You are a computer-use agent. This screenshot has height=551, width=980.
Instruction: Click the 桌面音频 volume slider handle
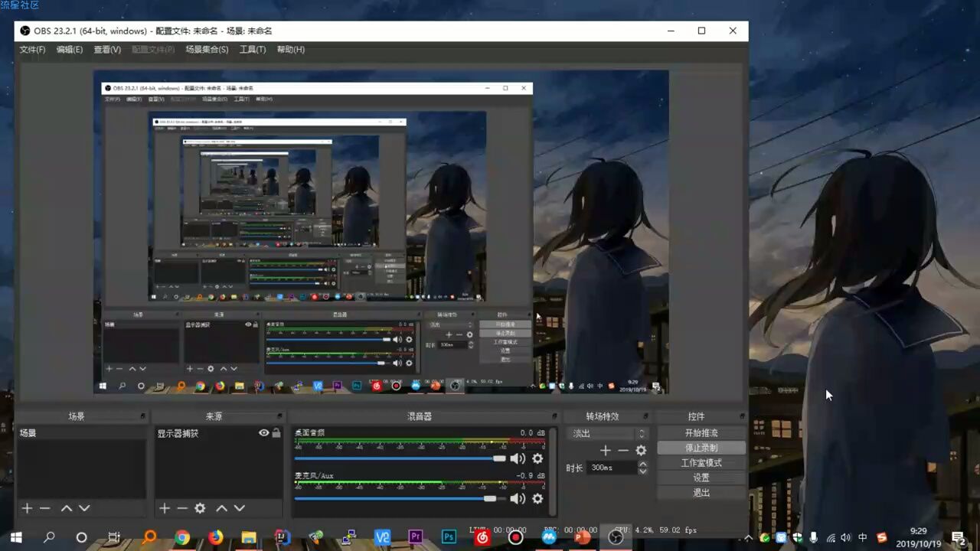pos(499,458)
